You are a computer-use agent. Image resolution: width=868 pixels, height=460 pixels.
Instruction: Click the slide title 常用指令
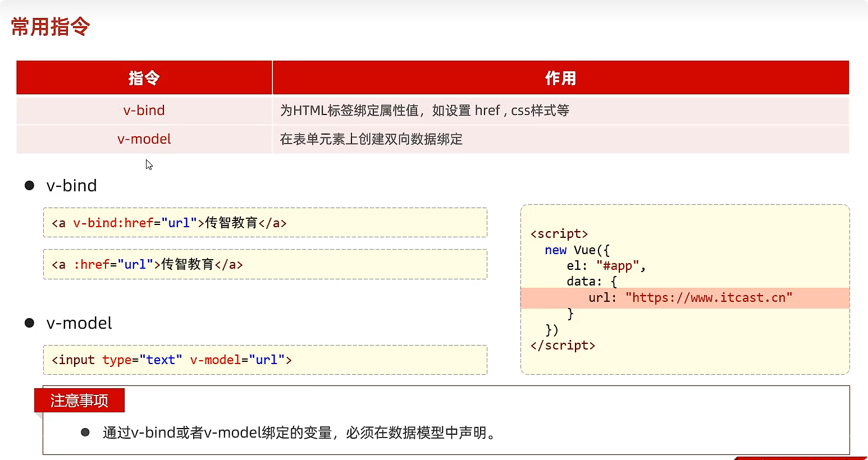(51, 26)
